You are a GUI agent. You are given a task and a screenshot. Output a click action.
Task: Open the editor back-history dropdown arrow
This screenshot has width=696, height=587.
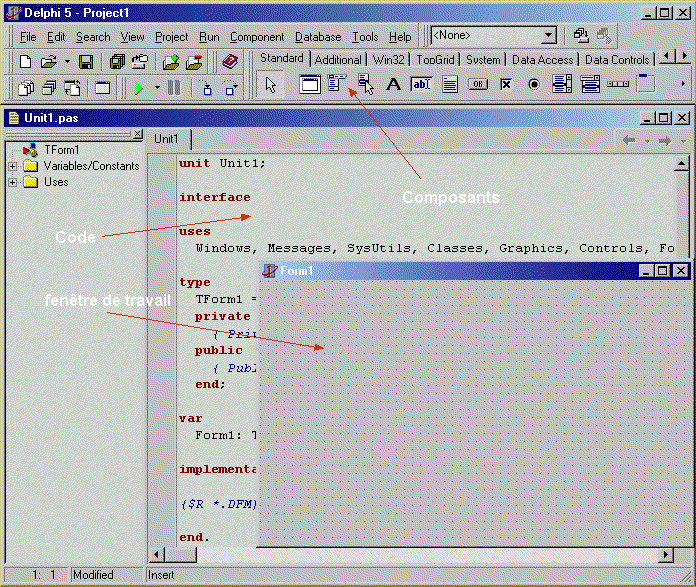click(647, 141)
